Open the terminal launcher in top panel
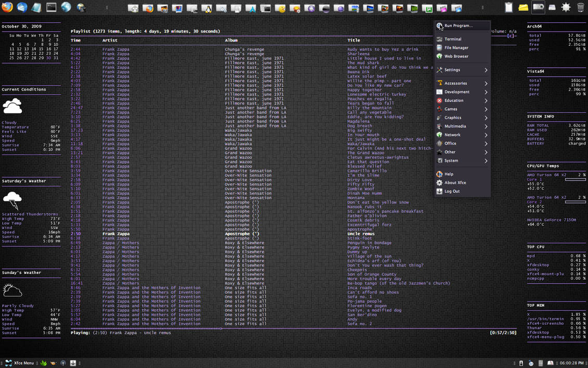This screenshot has width=588, height=368. [x=51, y=7]
